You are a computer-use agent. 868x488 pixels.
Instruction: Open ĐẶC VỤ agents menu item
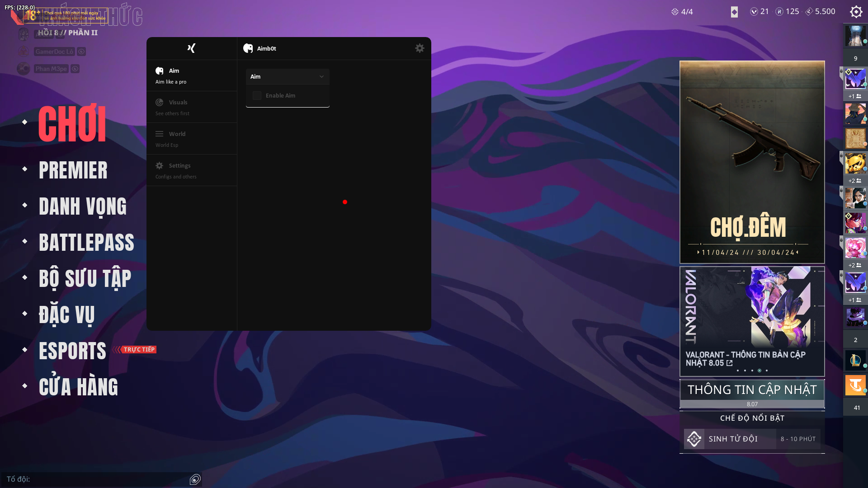tap(67, 315)
